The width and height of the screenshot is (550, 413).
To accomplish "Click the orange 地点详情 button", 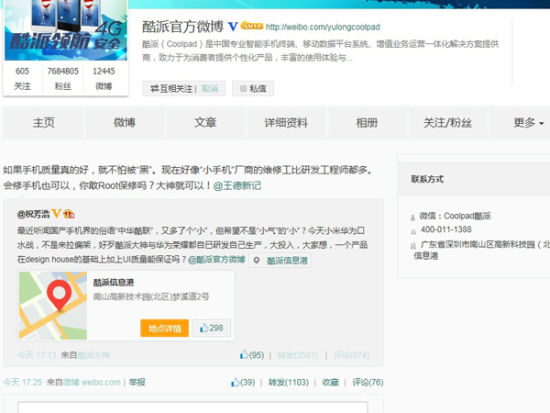I will 165,328.
